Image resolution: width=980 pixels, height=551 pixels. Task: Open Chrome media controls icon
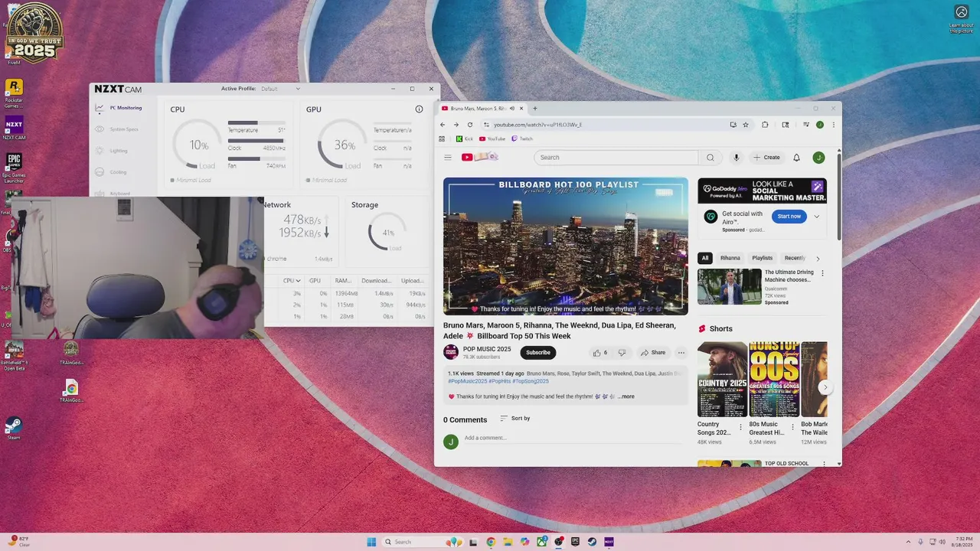(x=806, y=125)
